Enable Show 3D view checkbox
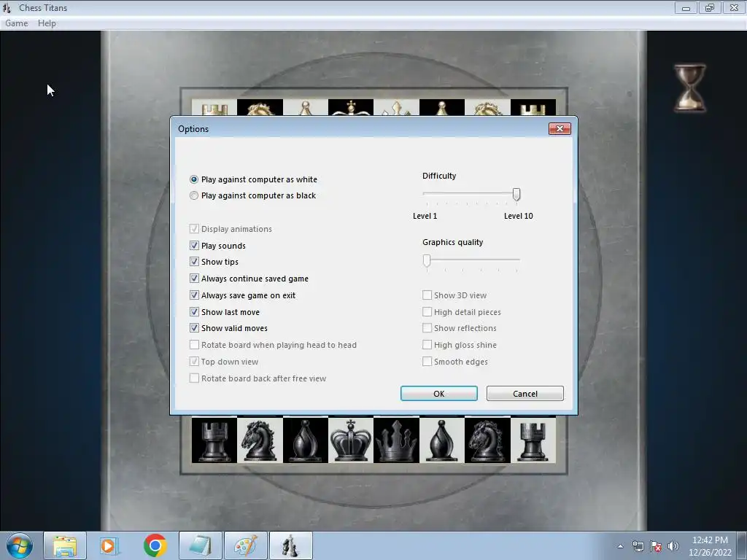 [x=427, y=295]
